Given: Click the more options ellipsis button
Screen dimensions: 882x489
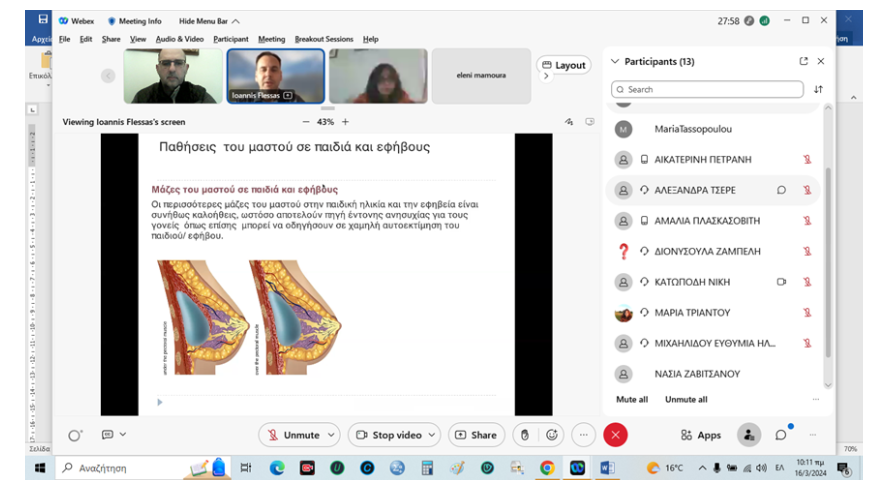Looking at the screenshot, I should tap(584, 435).
